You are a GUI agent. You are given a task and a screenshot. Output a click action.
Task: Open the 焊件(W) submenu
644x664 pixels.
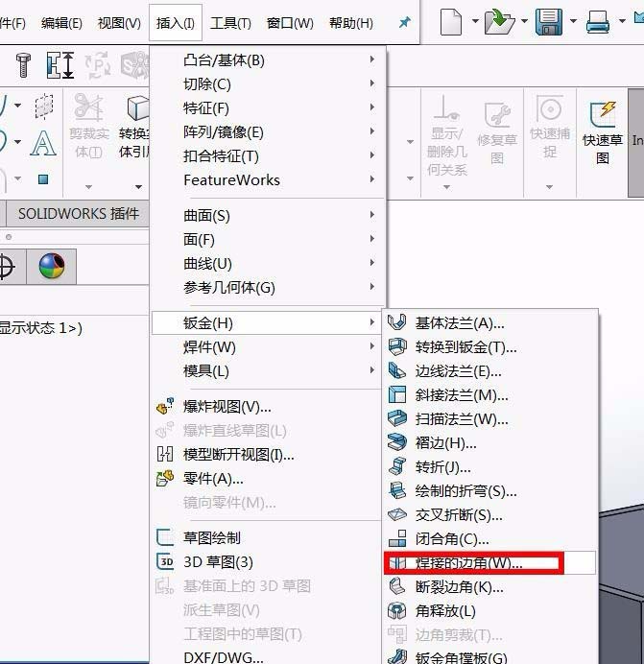click(x=268, y=347)
